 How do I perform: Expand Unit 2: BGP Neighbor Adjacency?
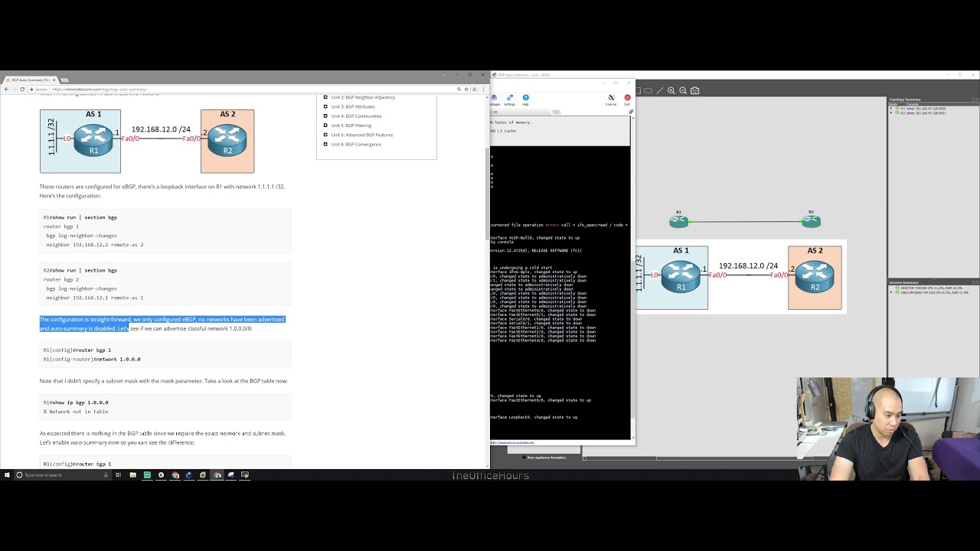(x=325, y=97)
